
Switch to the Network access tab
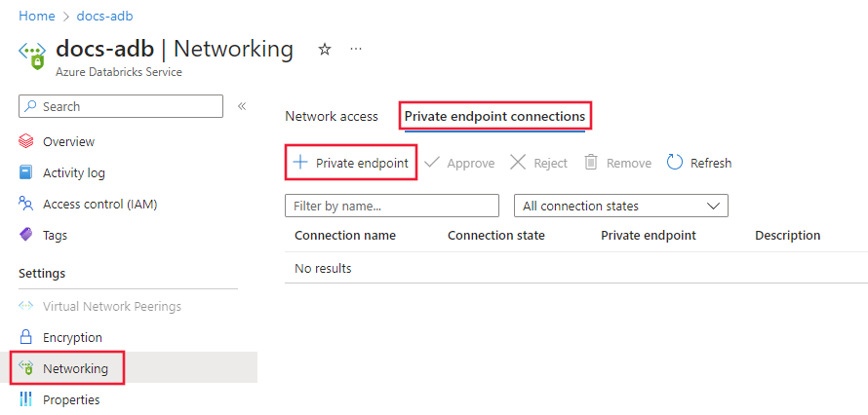pyautogui.click(x=331, y=117)
